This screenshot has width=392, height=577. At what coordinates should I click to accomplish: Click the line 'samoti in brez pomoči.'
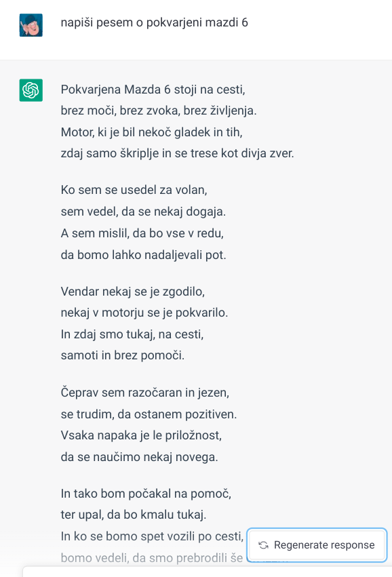[x=123, y=355]
